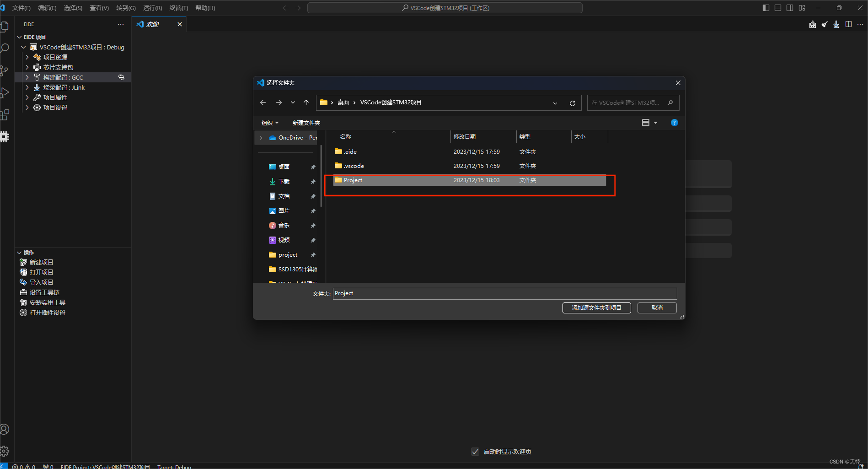Open the EIDE chip icon view

tap(5, 137)
